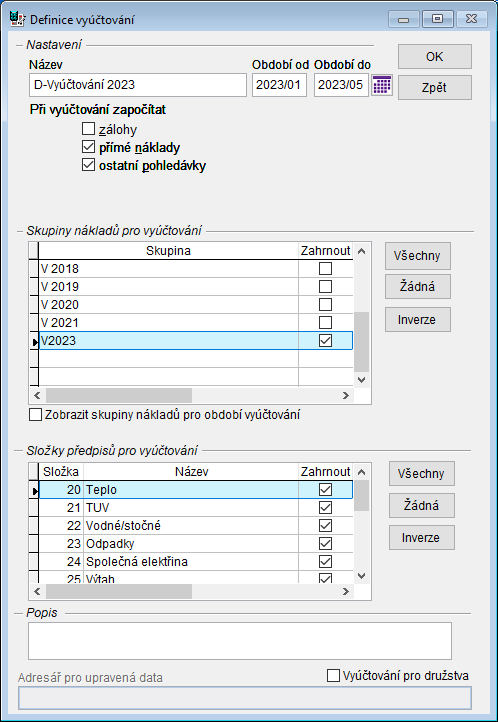Click down arrow of Složky předpisů scrollbar
Viewport: 498px width, 722px height.
tap(361, 576)
